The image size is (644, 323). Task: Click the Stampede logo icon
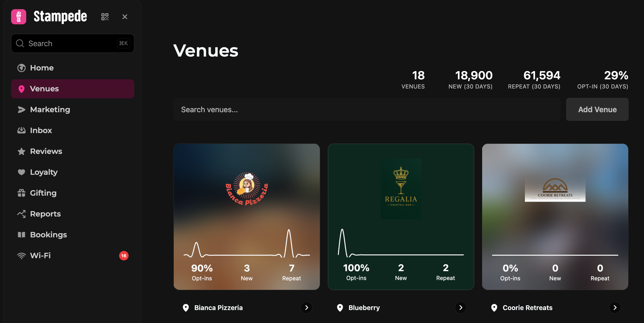point(19,17)
